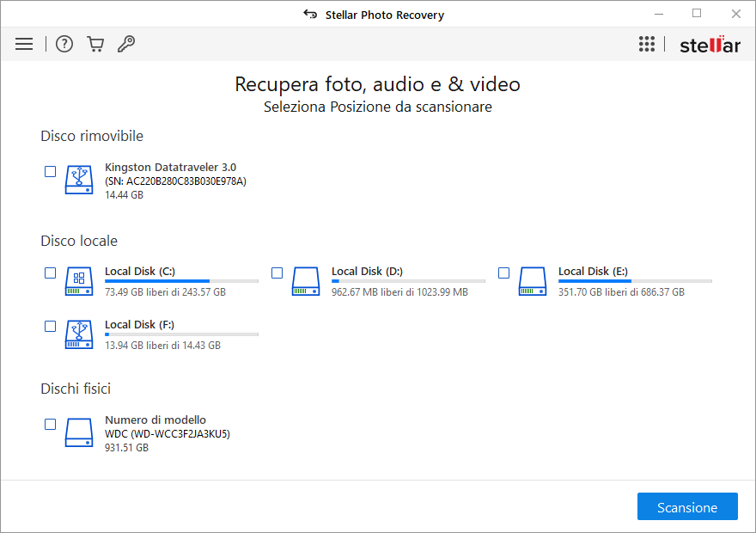
Task: Select the Local Disk (D:) checkbox
Action: [x=277, y=273]
